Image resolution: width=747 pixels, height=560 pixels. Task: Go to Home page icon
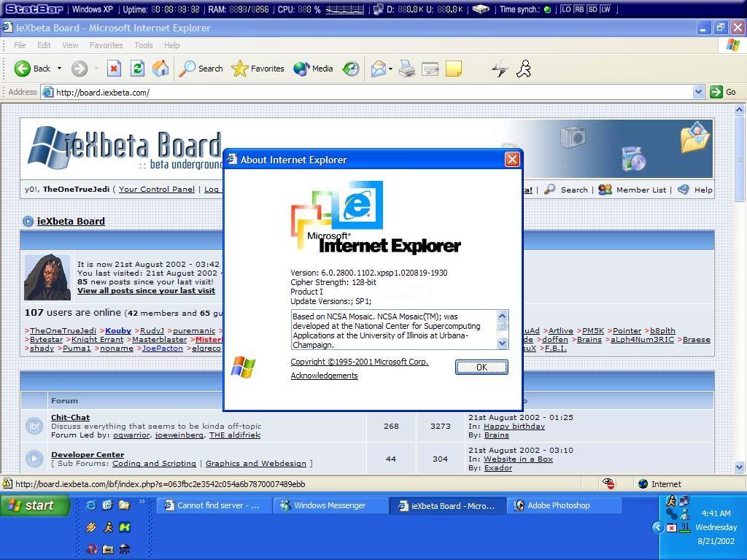160,69
